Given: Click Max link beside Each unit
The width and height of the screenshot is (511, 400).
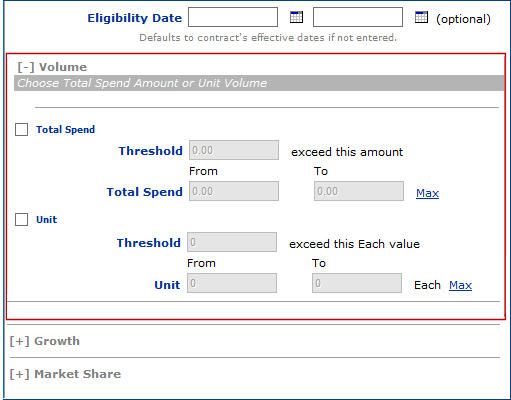Looking at the screenshot, I should click(x=460, y=285).
